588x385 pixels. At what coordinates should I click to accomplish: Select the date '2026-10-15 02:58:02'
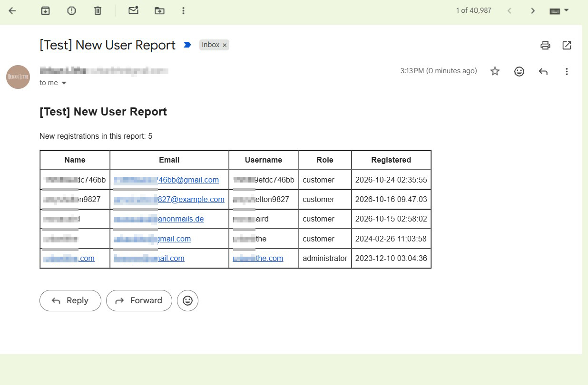[391, 219]
